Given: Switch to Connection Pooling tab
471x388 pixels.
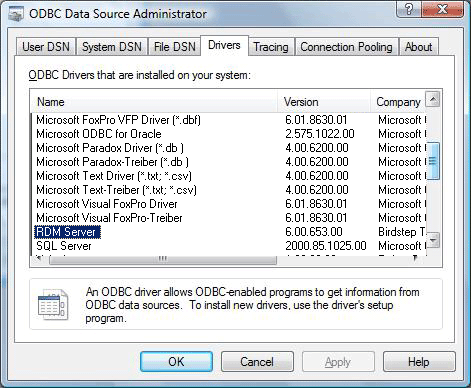Looking at the screenshot, I should 346,47.
